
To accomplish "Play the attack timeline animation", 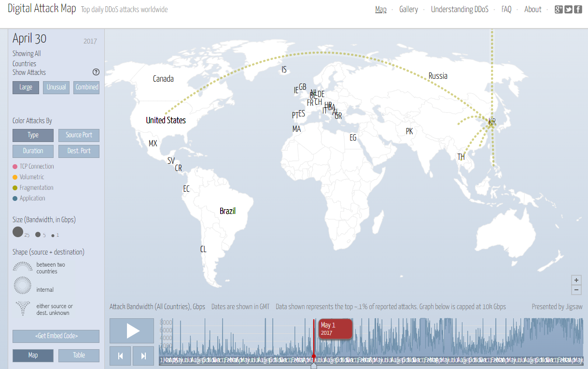I will pyautogui.click(x=132, y=330).
